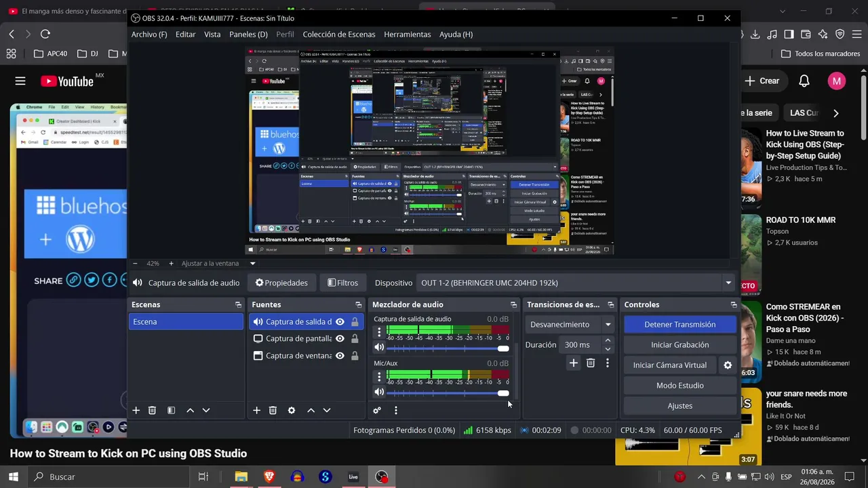Pop out the Escenas dock panel

238,305
